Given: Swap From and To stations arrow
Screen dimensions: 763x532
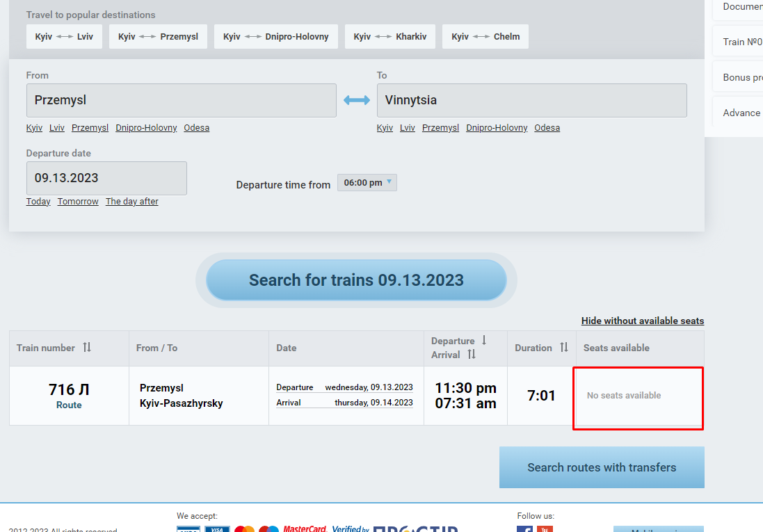Looking at the screenshot, I should tap(357, 100).
